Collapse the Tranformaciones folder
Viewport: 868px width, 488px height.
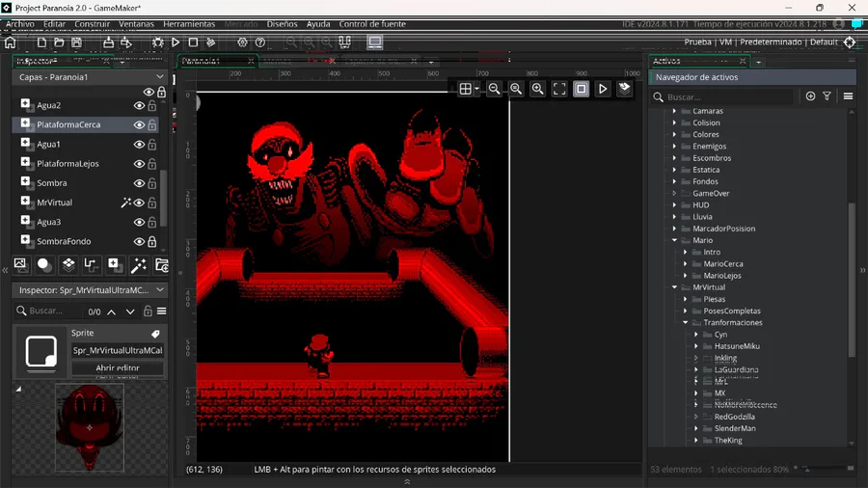tap(686, 322)
